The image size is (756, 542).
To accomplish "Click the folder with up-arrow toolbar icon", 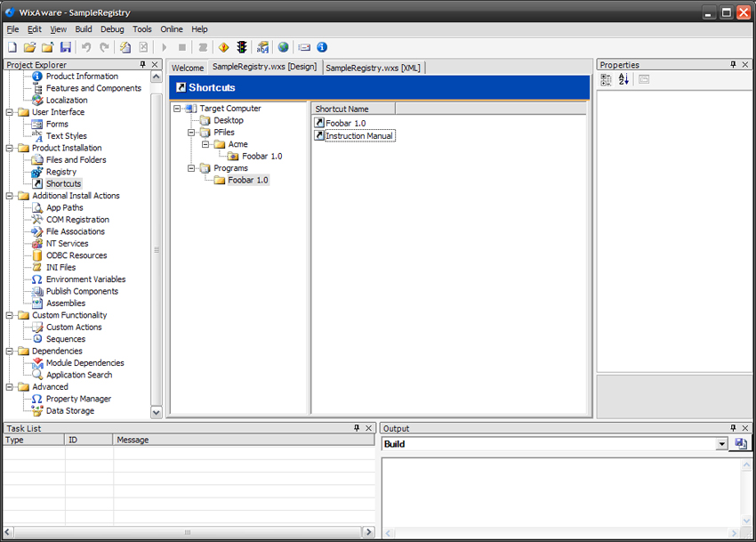I will (48, 47).
